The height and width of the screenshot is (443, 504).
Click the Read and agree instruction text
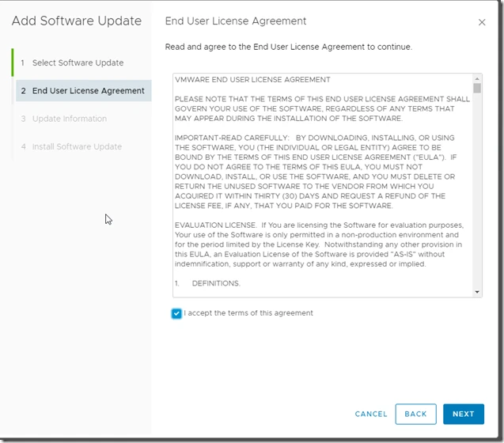pyautogui.click(x=288, y=47)
